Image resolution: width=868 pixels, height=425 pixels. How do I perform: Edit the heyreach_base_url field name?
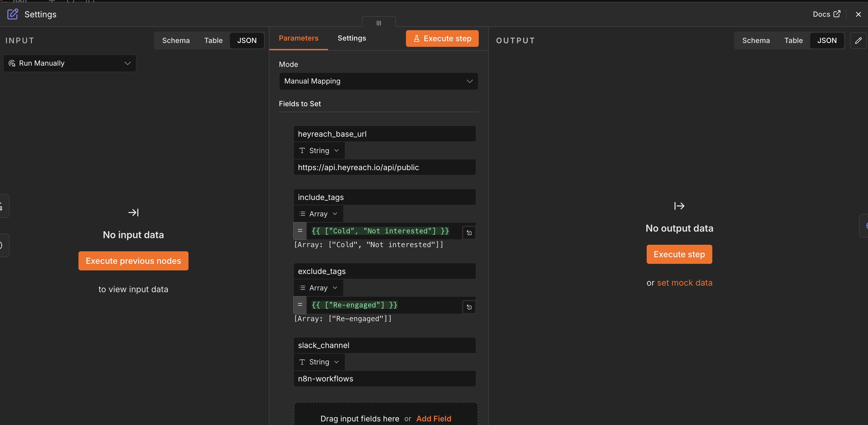pyautogui.click(x=384, y=134)
